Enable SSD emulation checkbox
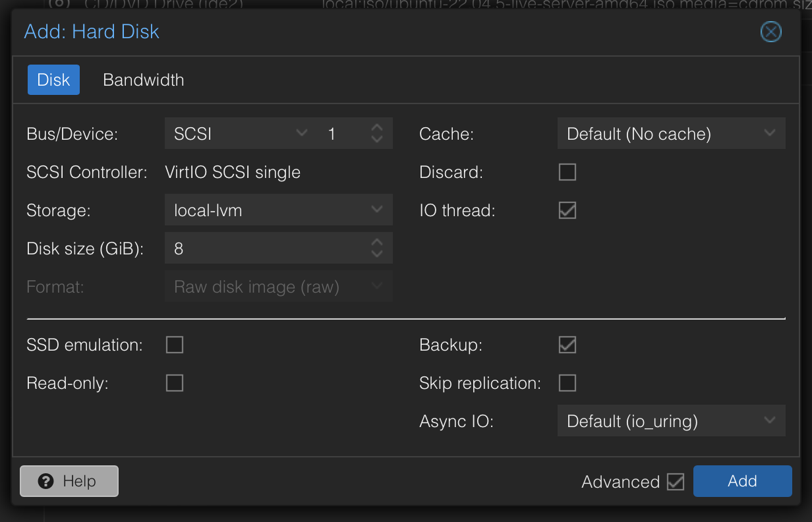This screenshot has height=522, width=812. 175,345
